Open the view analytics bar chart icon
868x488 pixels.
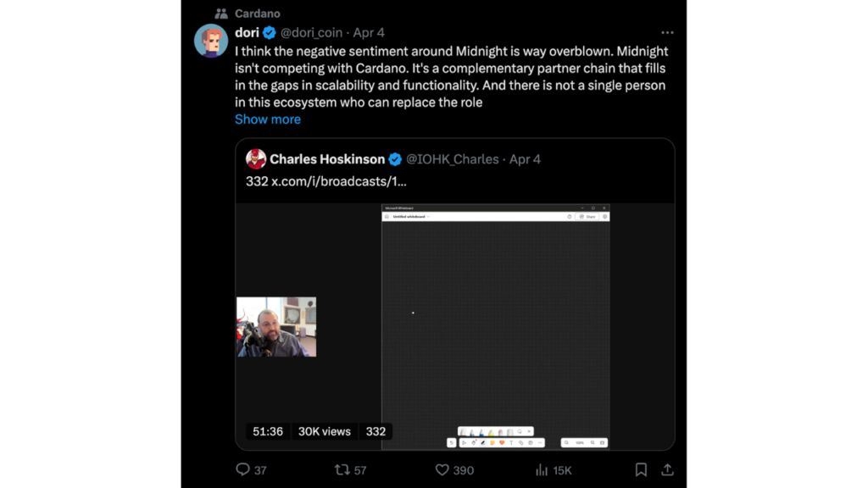pyautogui.click(x=542, y=469)
